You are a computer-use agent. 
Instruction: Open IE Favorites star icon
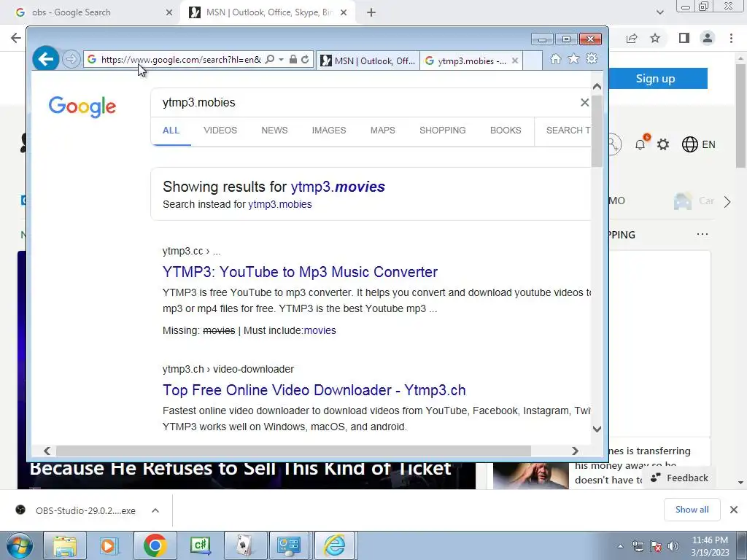[573, 59]
